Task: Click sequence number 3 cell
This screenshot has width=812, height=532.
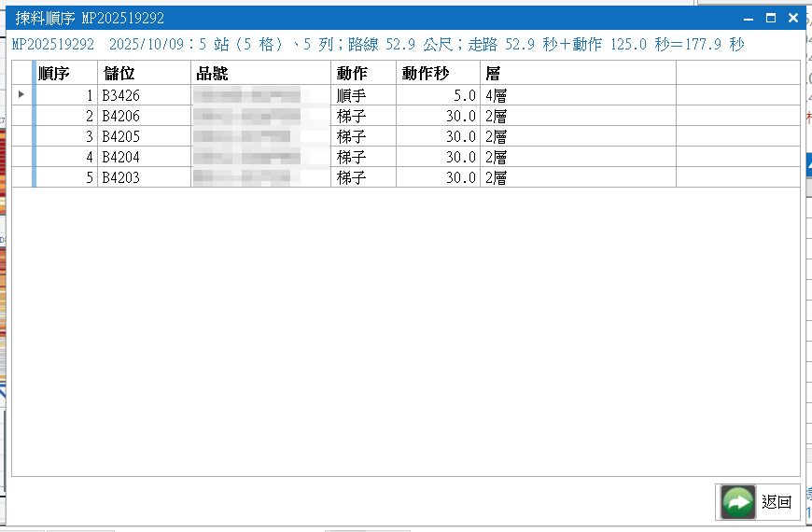Action: pos(65,136)
